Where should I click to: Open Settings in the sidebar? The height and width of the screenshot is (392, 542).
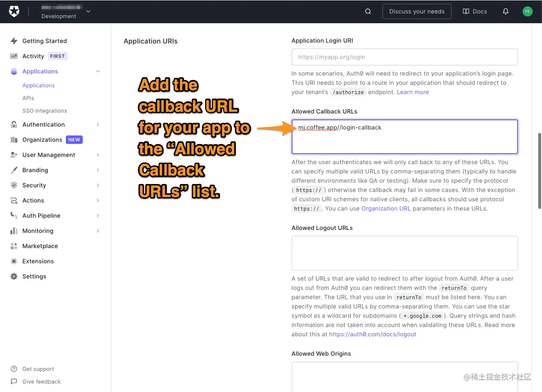tap(34, 276)
